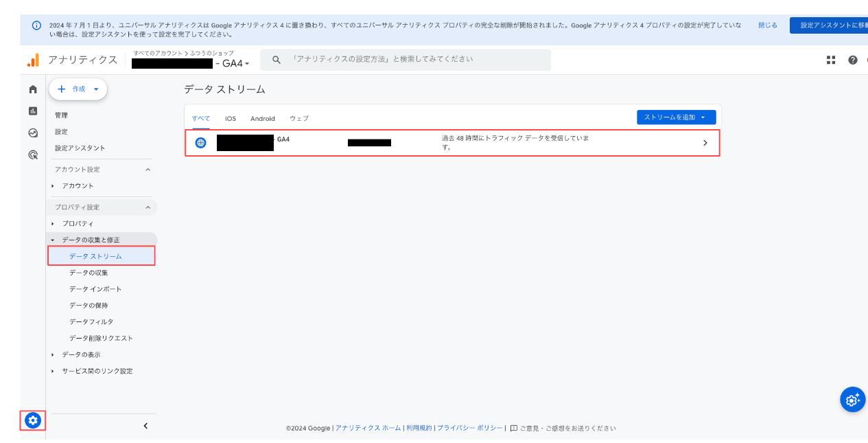Click the データ ストリーム page heading
868x443 pixels.
[224, 89]
